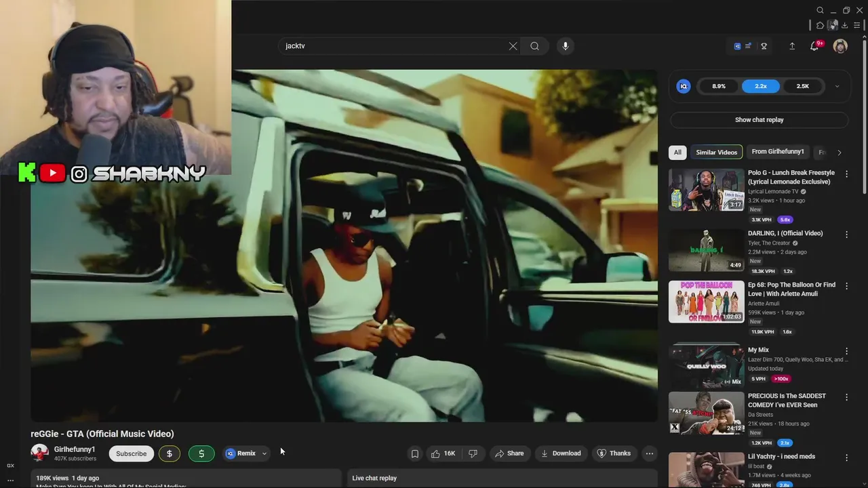Open sidebar three-dots menu at bottom left

pyautogui.click(x=10, y=481)
